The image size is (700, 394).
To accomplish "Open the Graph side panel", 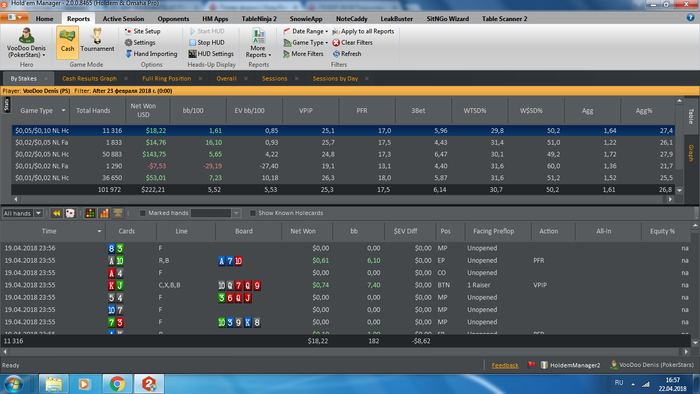I will click(x=691, y=153).
